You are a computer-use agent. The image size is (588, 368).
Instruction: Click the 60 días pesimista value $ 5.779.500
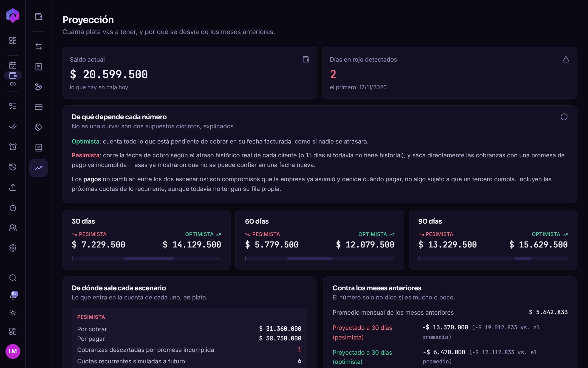272,244
